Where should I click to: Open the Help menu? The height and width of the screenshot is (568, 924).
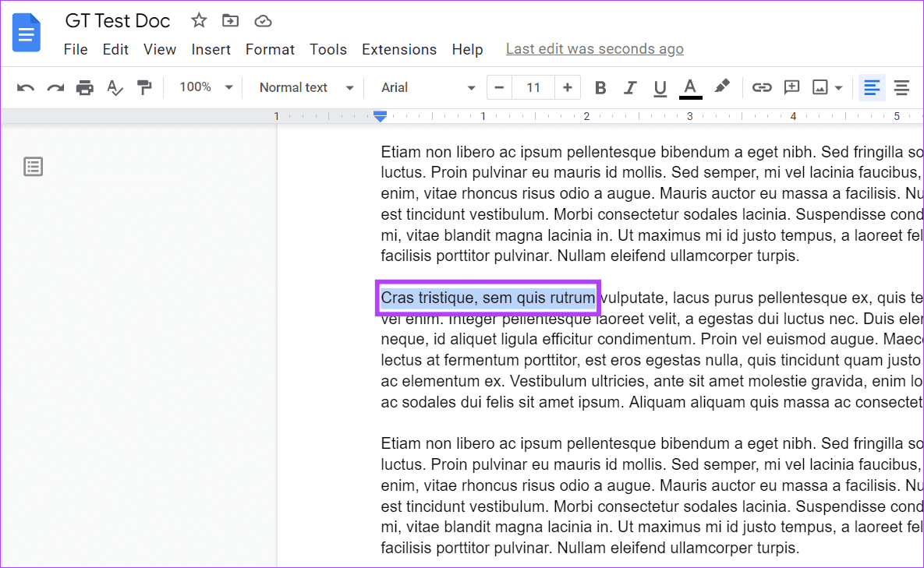467,49
